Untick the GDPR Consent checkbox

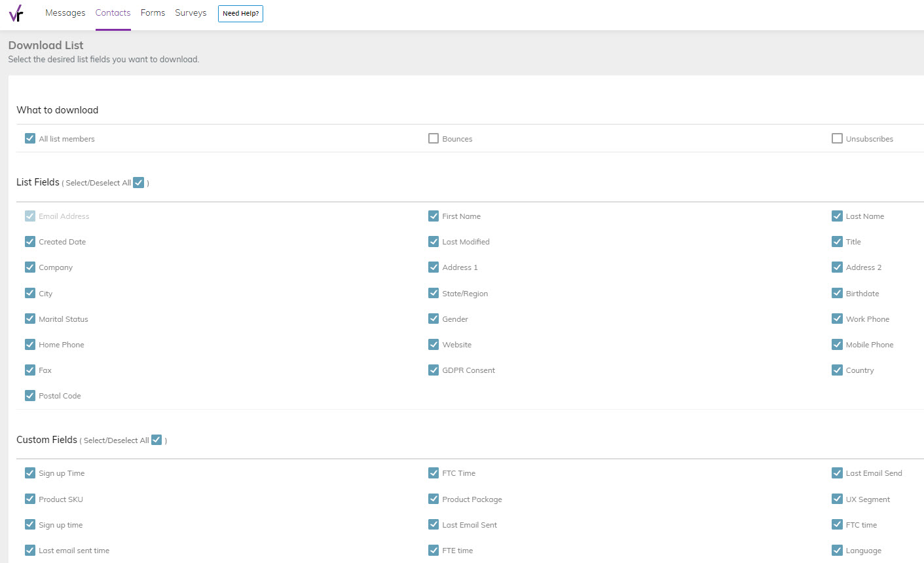coord(434,370)
